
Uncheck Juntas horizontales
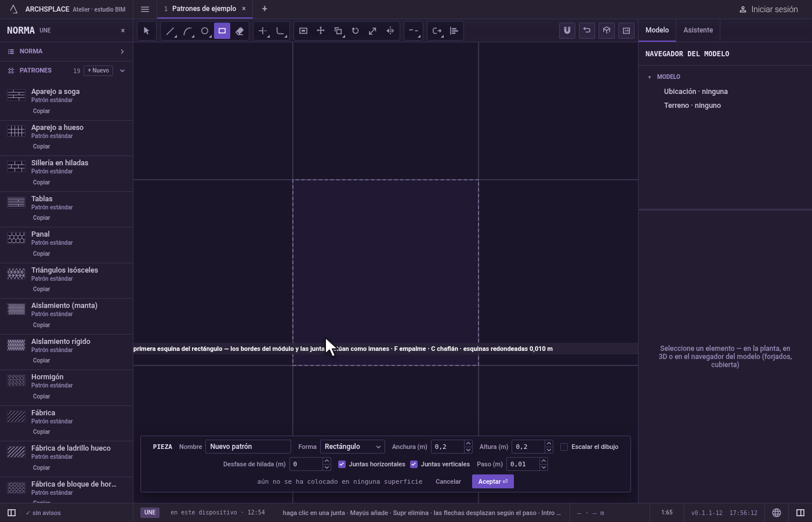click(342, 465)
